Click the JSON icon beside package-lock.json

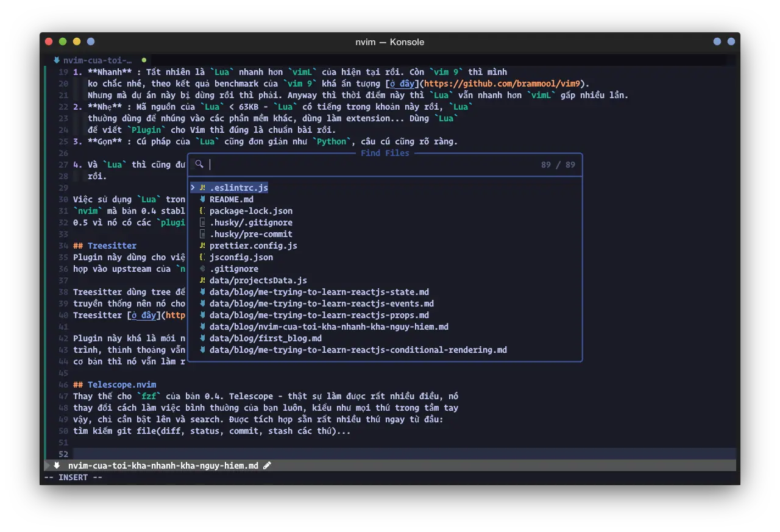[202, 211]
